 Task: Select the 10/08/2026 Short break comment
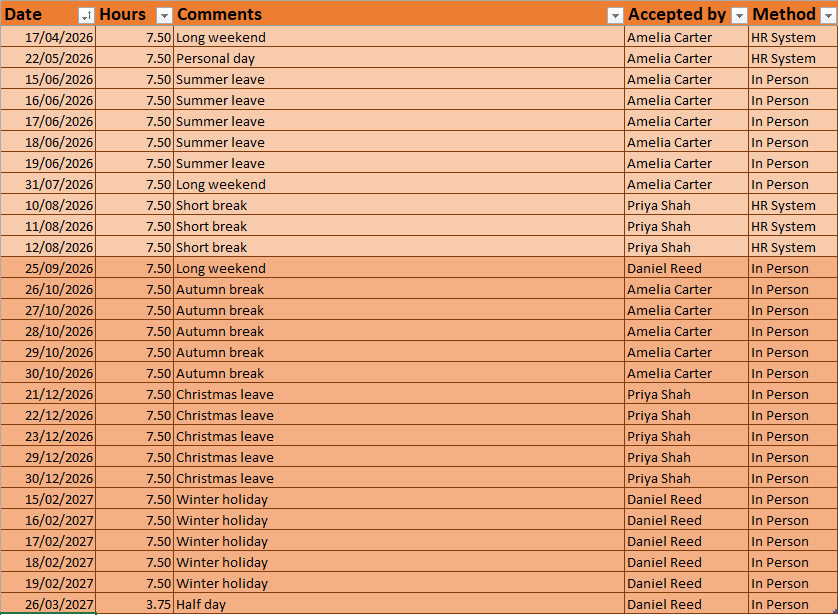[x=399, y=205]
